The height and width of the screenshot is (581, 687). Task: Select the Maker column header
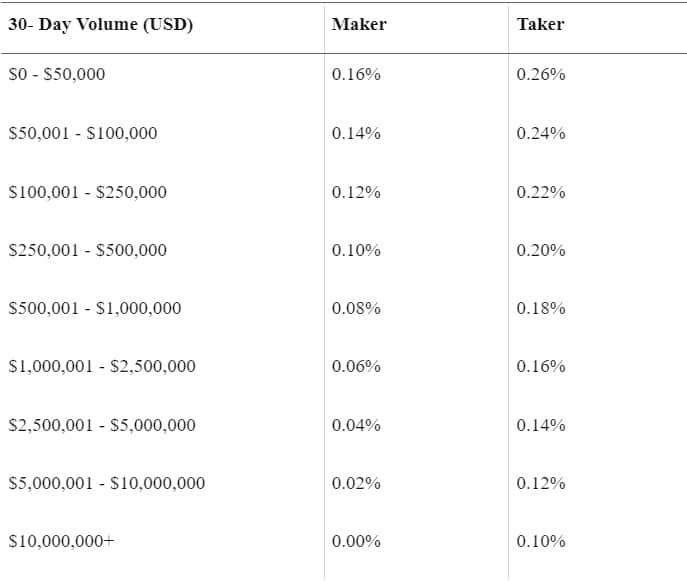tap(359, 24)
